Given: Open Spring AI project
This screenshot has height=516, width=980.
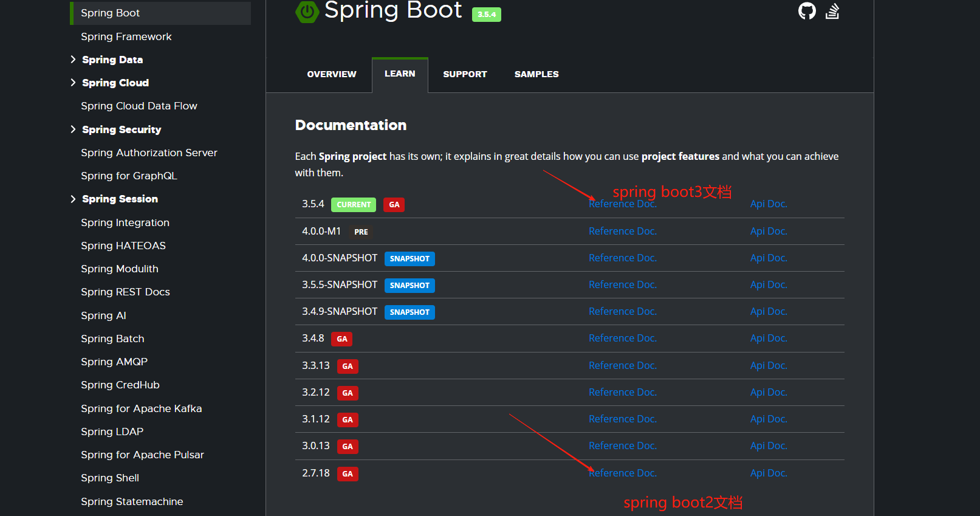Looking at the screenshot, I should point(103,315).
